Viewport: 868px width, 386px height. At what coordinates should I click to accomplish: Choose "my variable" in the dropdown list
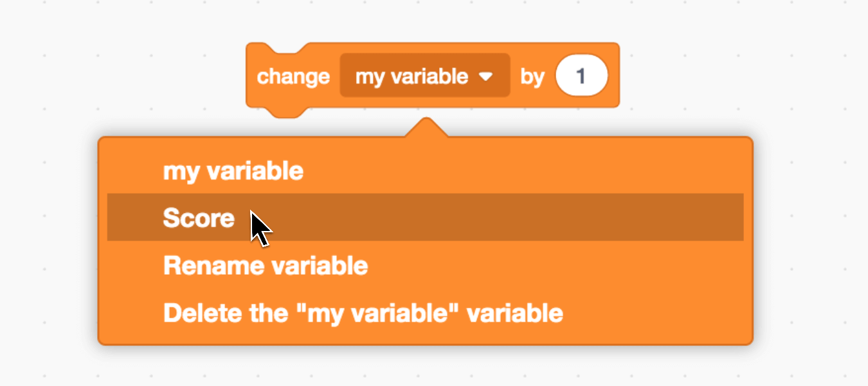233,171
